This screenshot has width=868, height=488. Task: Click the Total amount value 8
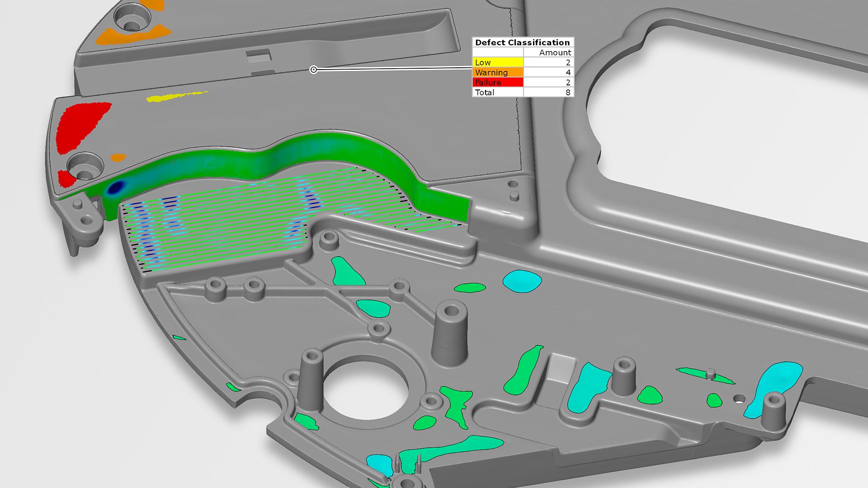pyautogui.click(x=568, y=92)
